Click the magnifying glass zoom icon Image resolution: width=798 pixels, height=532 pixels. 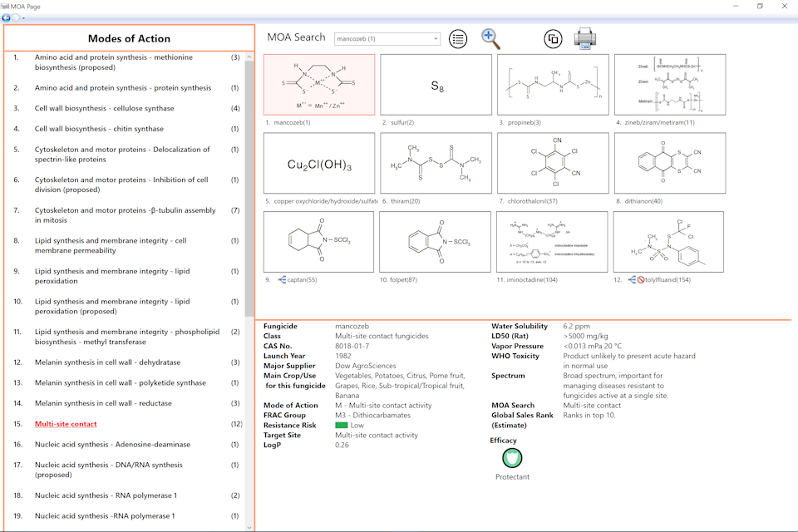pyautogui.click(x=491, y=38)
